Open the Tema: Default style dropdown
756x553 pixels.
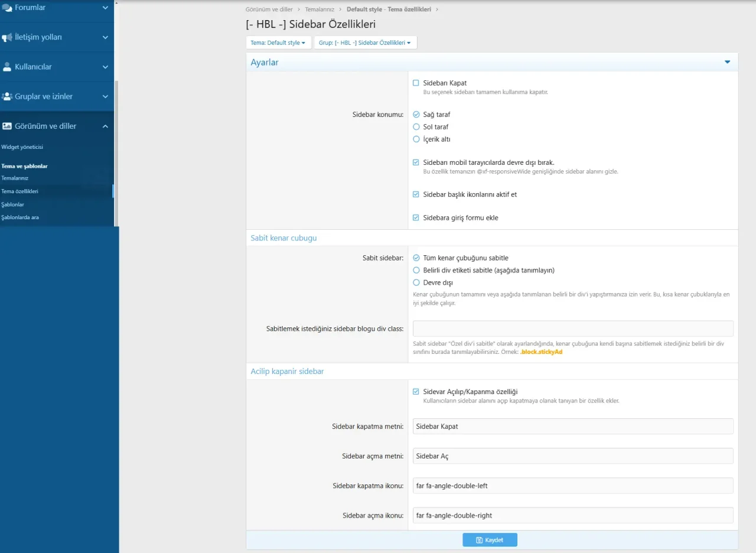click(278, 43)
